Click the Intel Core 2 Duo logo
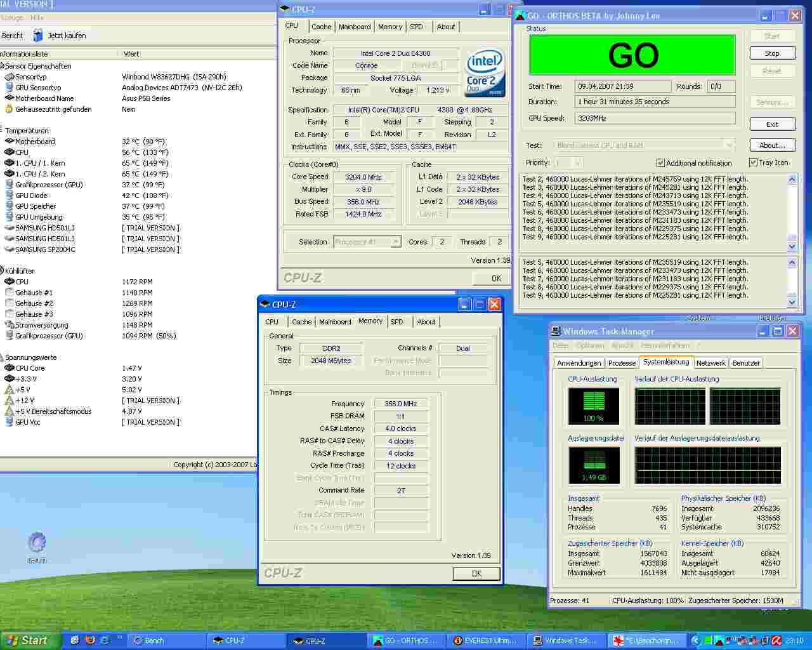The image size is (812, 650). pos(485,73)
